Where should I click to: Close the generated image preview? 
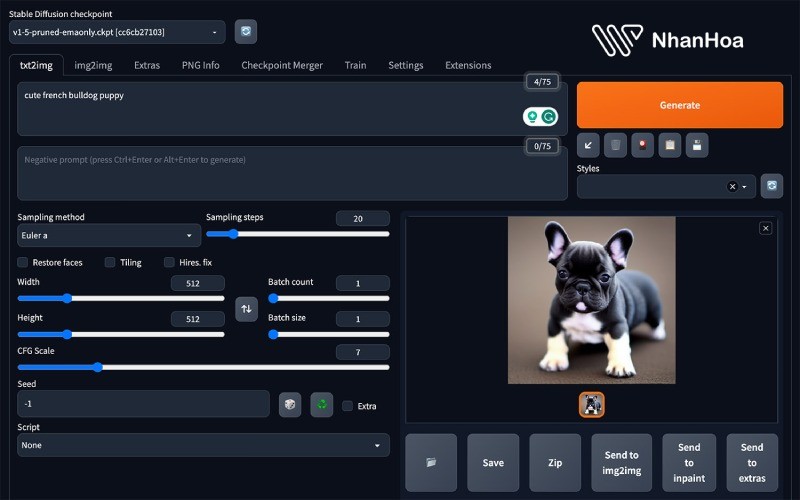(x=765, y=228)
